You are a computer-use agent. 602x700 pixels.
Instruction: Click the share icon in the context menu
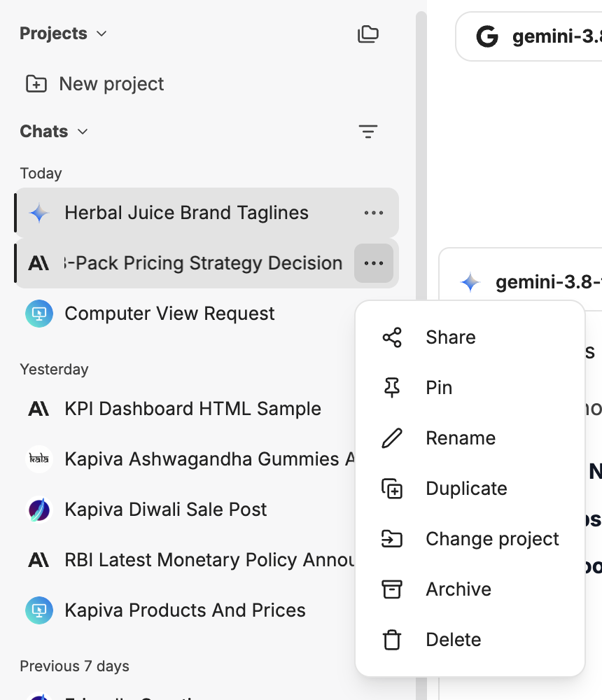tap(392, 337)
